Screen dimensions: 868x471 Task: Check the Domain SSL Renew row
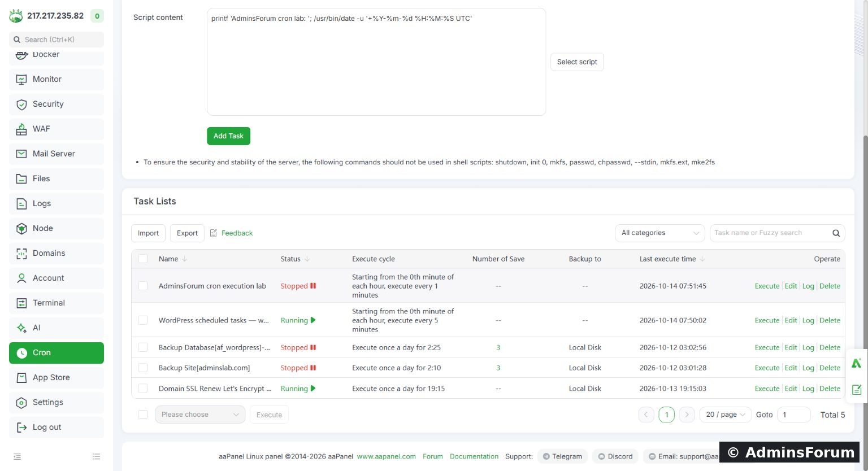pos(143,389)
